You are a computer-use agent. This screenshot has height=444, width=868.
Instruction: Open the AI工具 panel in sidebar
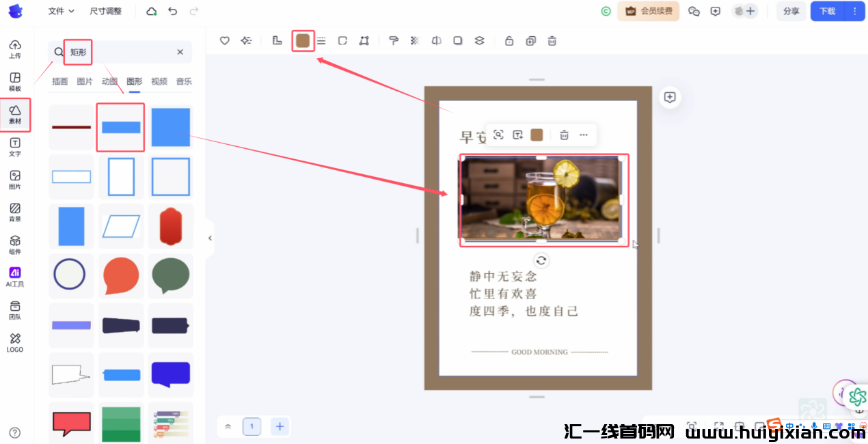[x=15, y=276]
